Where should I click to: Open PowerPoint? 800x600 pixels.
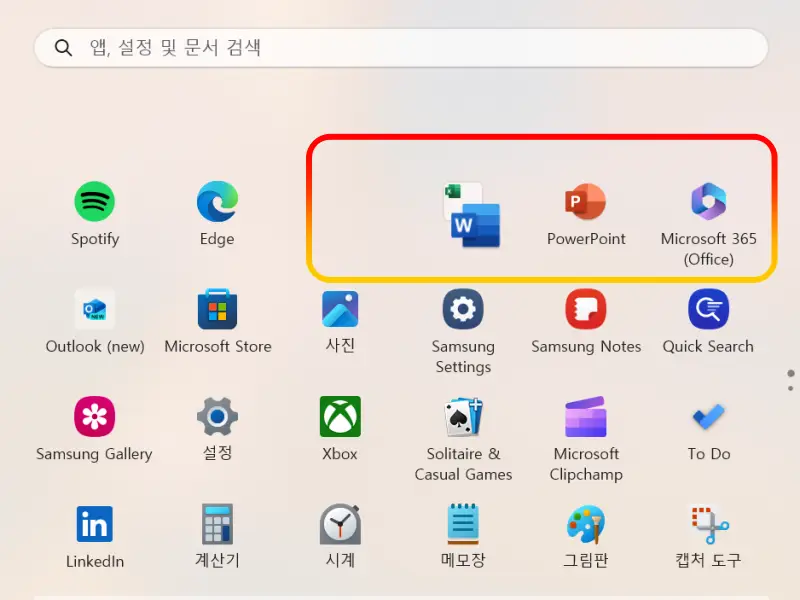point(586,202)
